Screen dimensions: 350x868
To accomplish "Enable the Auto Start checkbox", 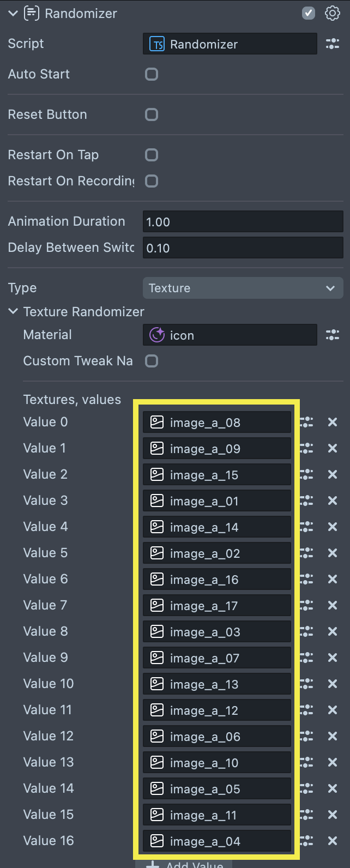I will coord(152,74).
